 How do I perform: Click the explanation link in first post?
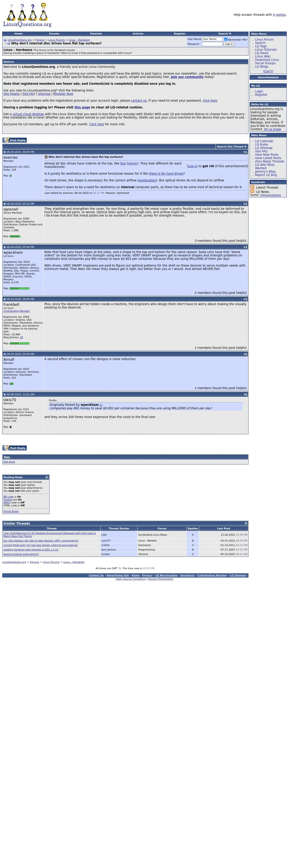point(147,180)
